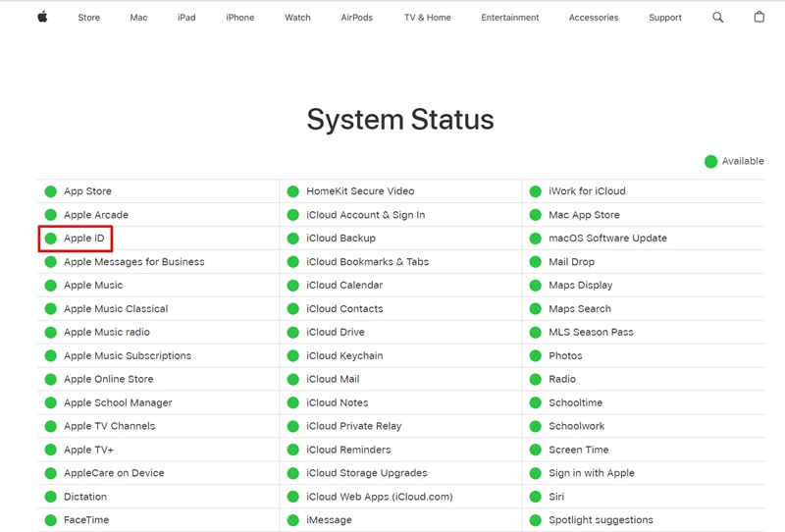Screen dimensions: 785x532
Task: Open the search magnifier icon
Action: coord(718,17)
